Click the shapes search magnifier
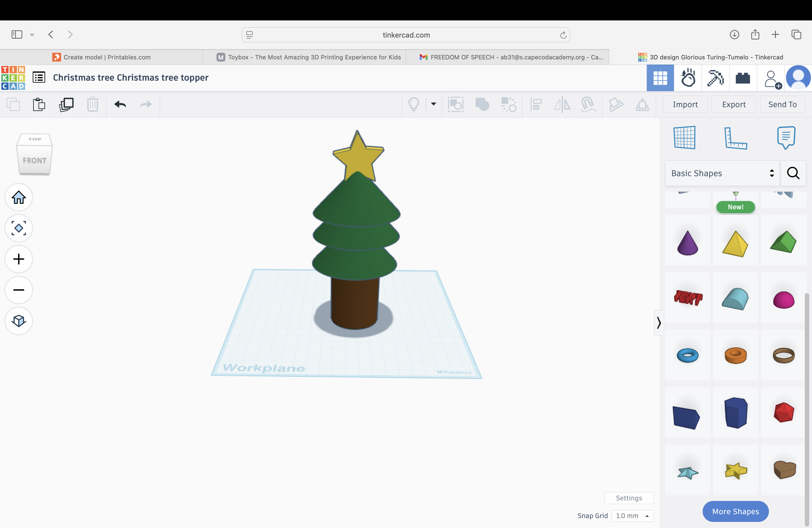Image resolution: width=812 pixels, height=528 pixels. point(793,173)
